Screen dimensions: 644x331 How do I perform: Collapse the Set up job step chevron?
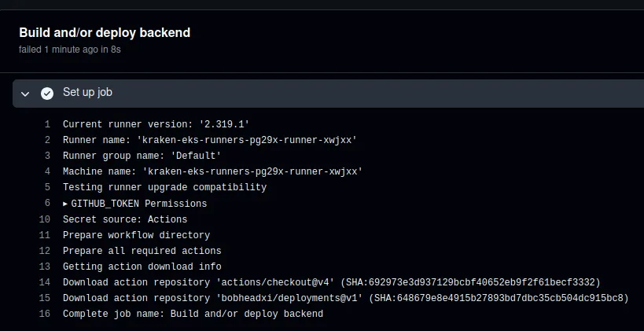(x=25, y=93)
